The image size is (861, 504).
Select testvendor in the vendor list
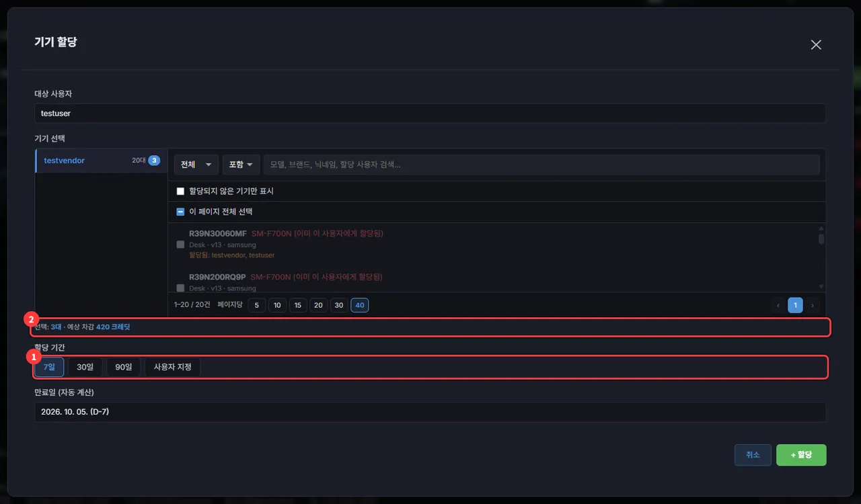102,161
